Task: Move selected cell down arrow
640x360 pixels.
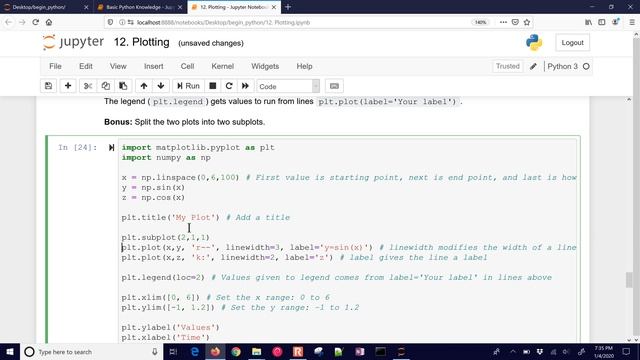Action: (161, 86)
